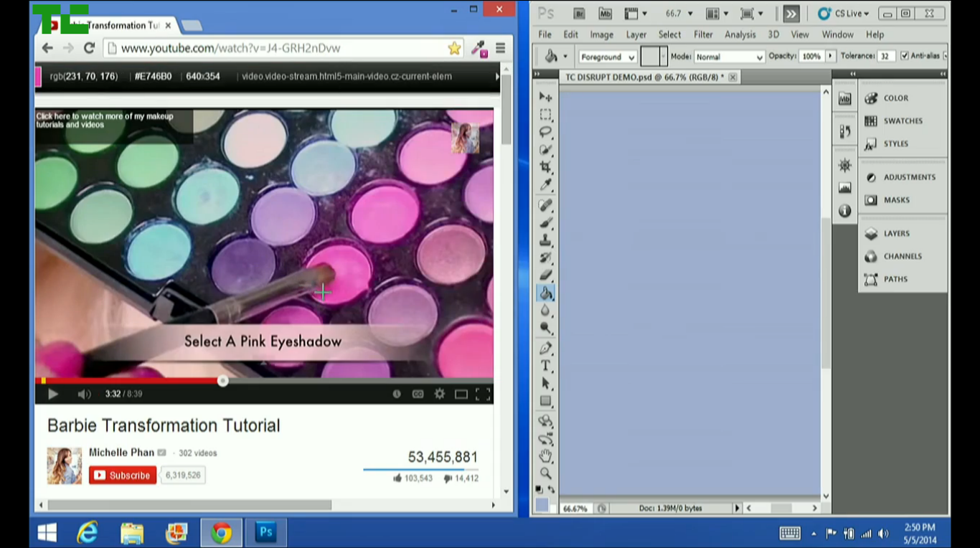Select the 3D Object Rotate tool
980x548 pixels.
point(546,421)
